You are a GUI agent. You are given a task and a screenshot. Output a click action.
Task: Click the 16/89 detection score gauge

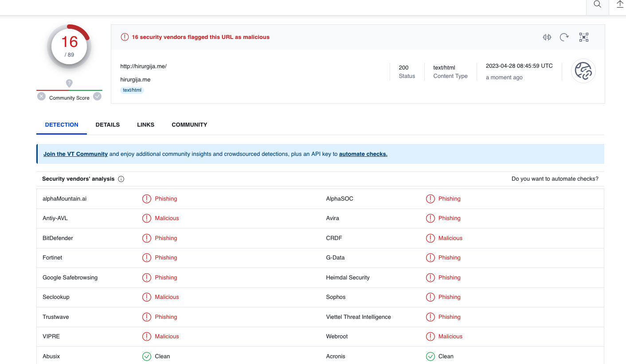69,47
